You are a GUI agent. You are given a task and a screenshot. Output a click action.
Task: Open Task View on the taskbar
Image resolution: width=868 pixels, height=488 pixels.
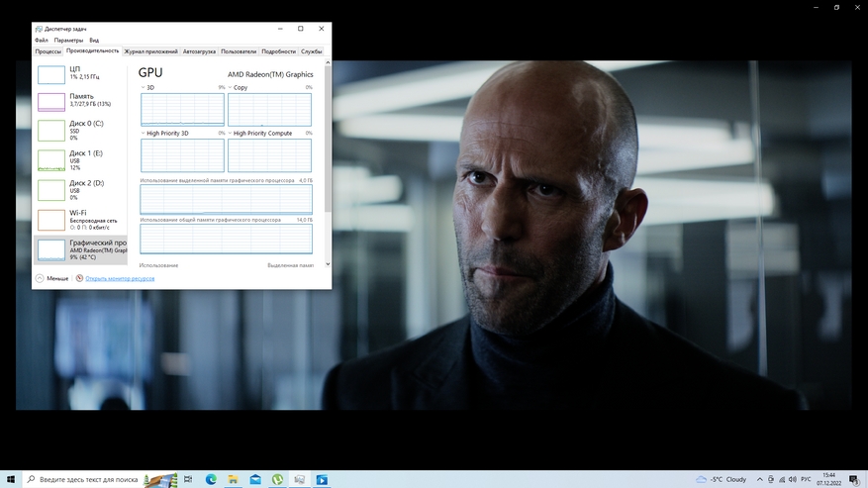click(x=188, y=479)
